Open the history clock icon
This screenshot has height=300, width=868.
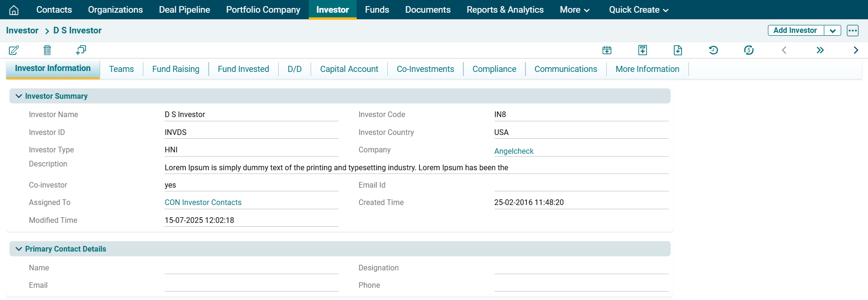coord(713,50)
